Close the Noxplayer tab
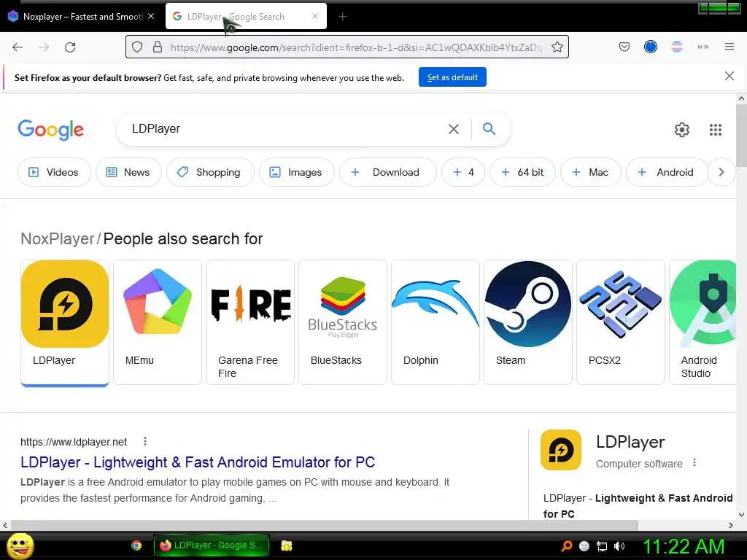 (x=150, y=16)
